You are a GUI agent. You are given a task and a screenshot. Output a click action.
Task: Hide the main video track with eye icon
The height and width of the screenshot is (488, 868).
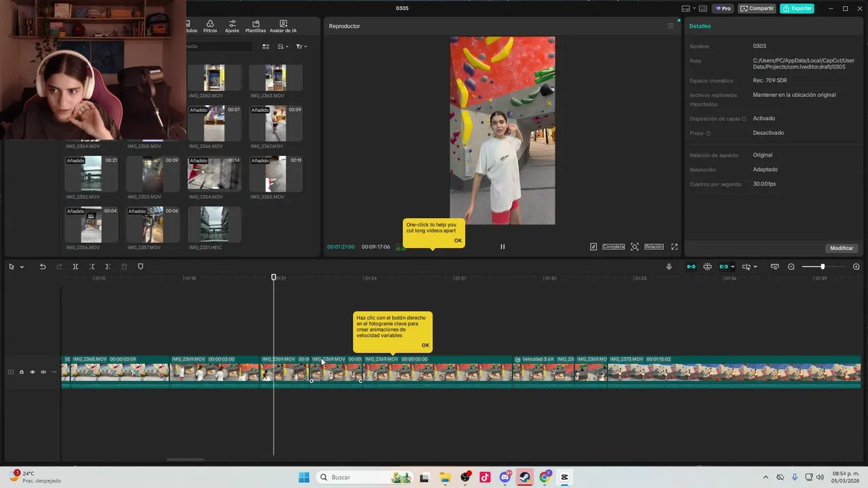tap(32, 371)
